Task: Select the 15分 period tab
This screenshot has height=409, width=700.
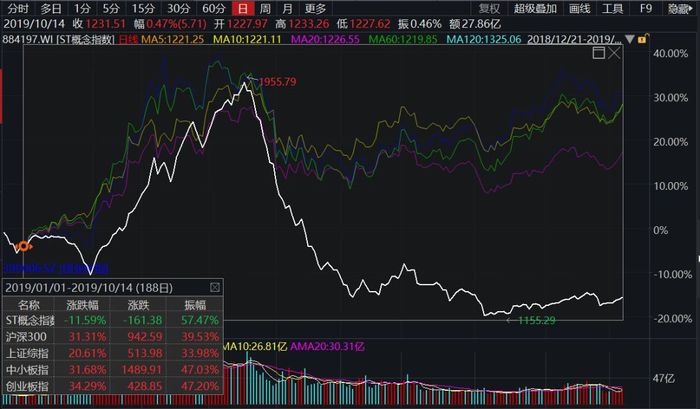Action: (143, 8)
